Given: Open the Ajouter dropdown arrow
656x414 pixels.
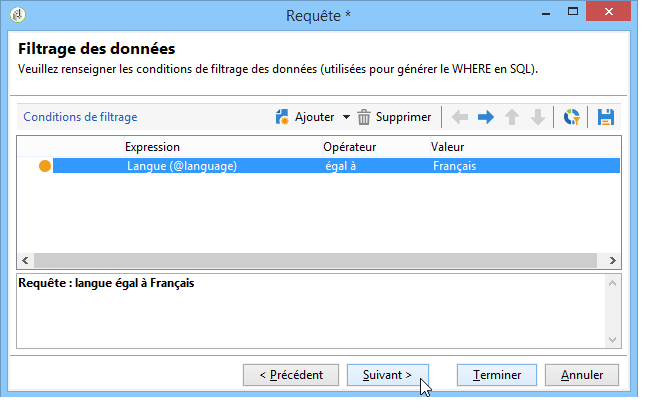Looking at the screenshot, I should click(x=346, y=117).
